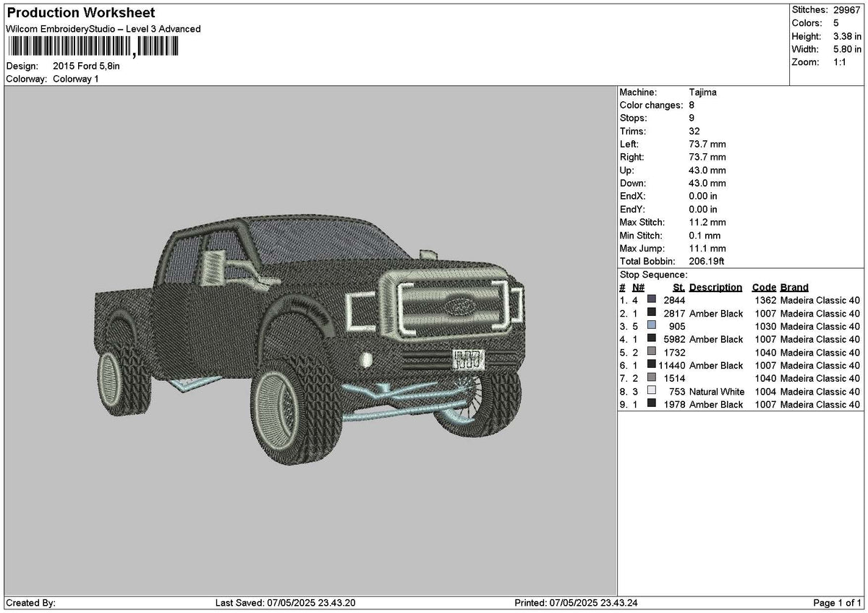The height and width of the screenshot is (613, 868).
Task: Click the 'Colorway 1' value
Action: coord(76,79)
